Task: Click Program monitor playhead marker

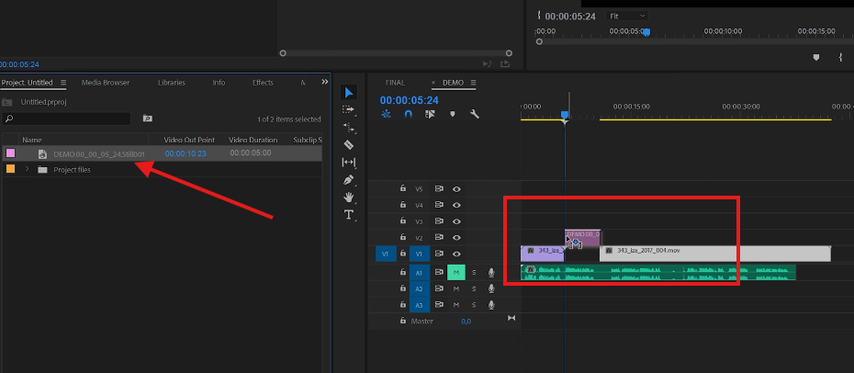Action: tap(646, 33)
